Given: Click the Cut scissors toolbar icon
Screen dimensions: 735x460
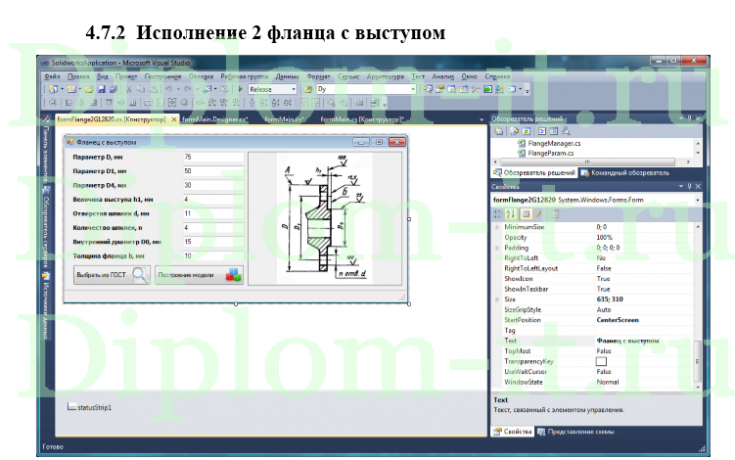Looking at the screenshot, I should [129, 89].
